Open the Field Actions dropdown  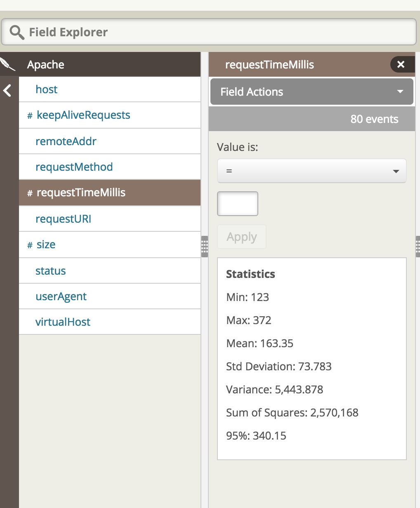pos(311,92)
